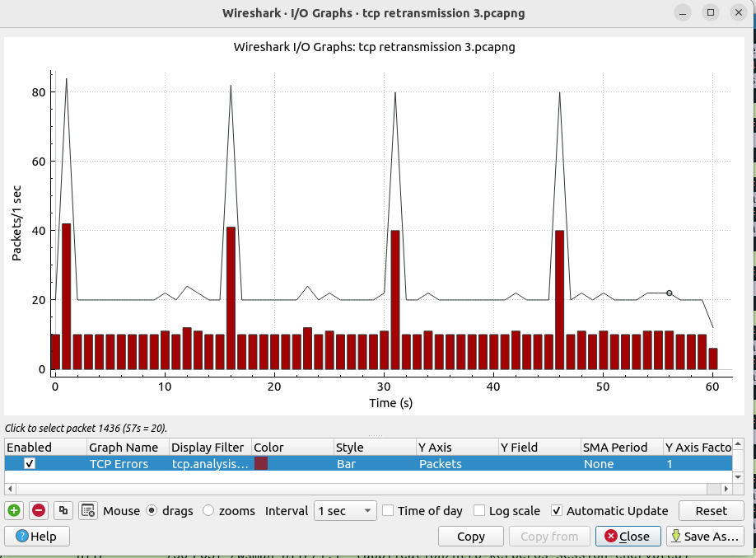The width and height of the screenshot is (756, 558).
Task: Click the horizontal scroll right arrow
Action: coord(726,489)
